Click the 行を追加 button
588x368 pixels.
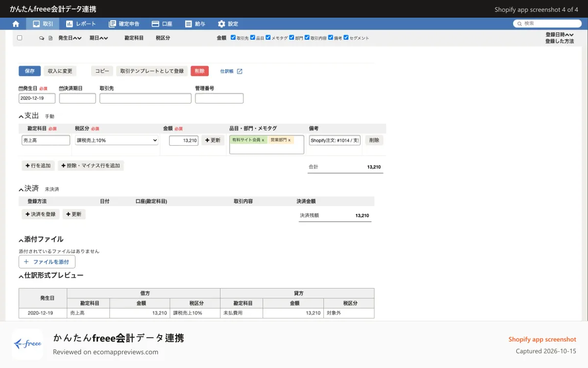coord(38,166)
